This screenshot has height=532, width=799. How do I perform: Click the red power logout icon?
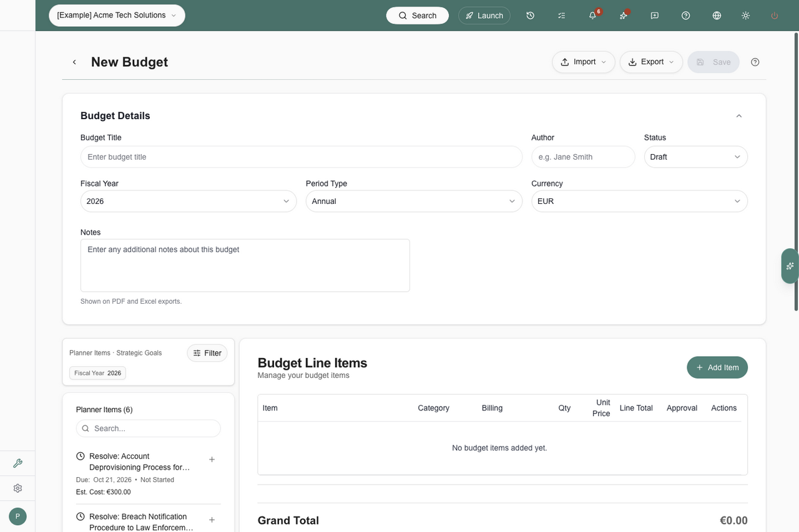tap(775, 16)
